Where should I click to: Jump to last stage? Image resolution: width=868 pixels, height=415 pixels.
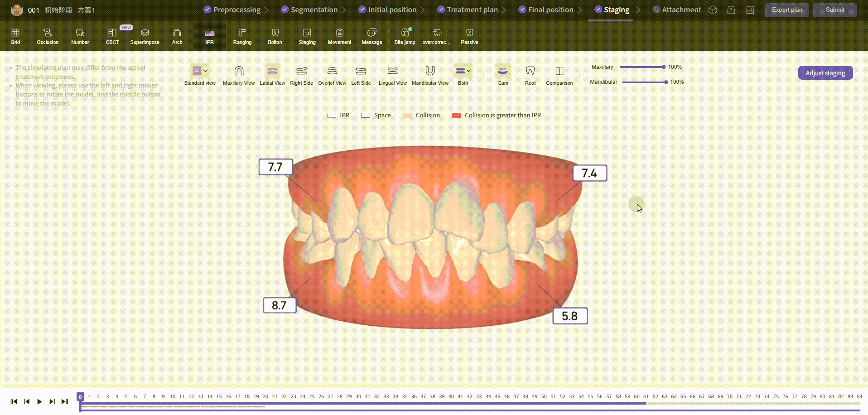coord(65,401)
